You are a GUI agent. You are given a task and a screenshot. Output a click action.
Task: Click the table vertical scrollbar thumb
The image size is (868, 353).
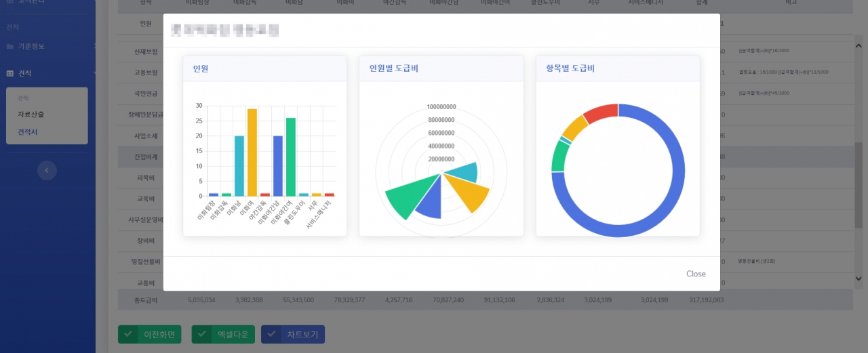point(859,184)
